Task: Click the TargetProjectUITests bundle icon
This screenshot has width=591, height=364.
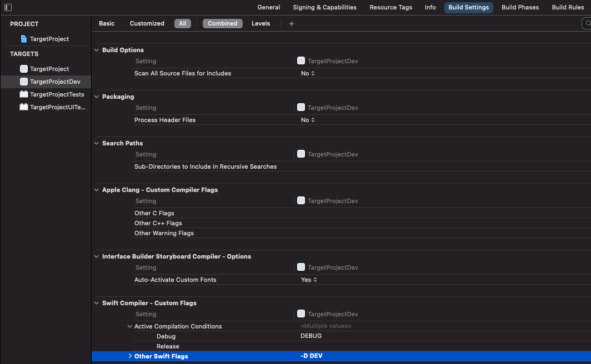Action: coord(24,107)
